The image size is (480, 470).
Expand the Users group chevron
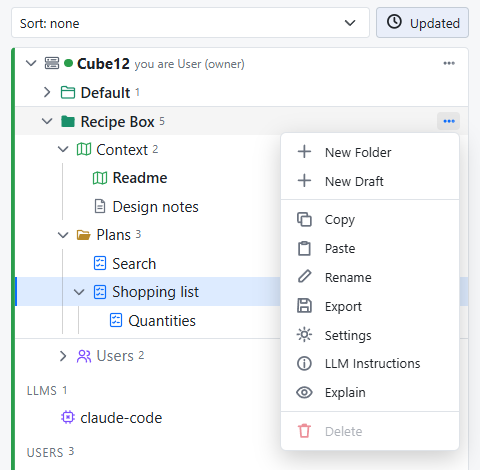point(63,356)
